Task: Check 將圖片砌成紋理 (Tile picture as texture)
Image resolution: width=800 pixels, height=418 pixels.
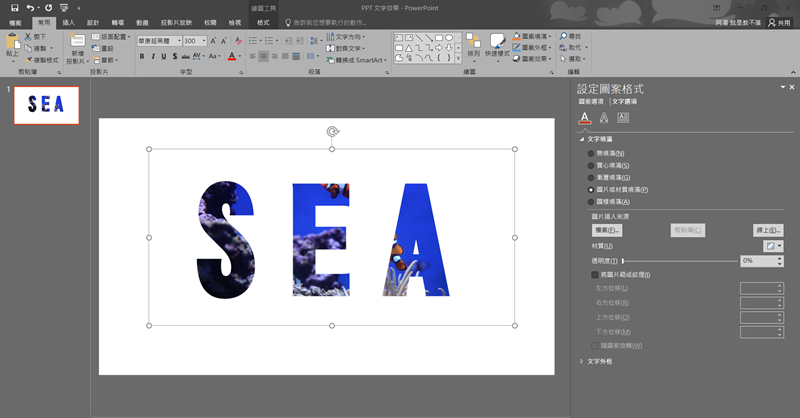Action: point(595,274)
